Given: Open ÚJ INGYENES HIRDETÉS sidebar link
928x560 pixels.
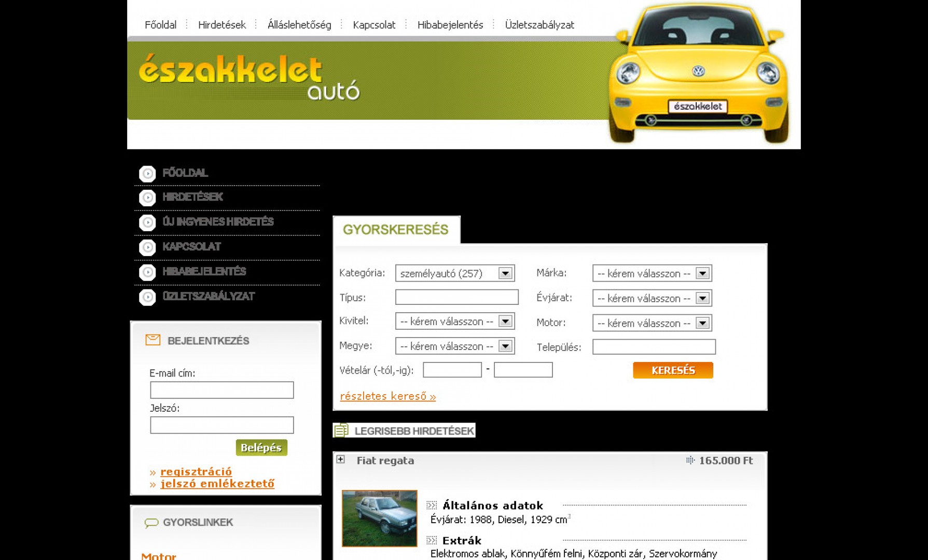Looking at the screenshot, I should pyautogui.click(x=218, y=222).
